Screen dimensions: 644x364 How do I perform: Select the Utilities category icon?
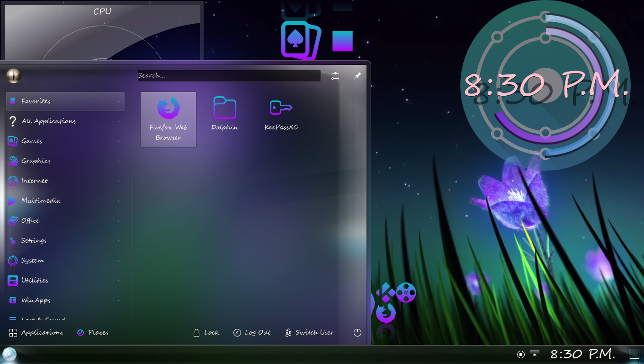coord(13,281)
